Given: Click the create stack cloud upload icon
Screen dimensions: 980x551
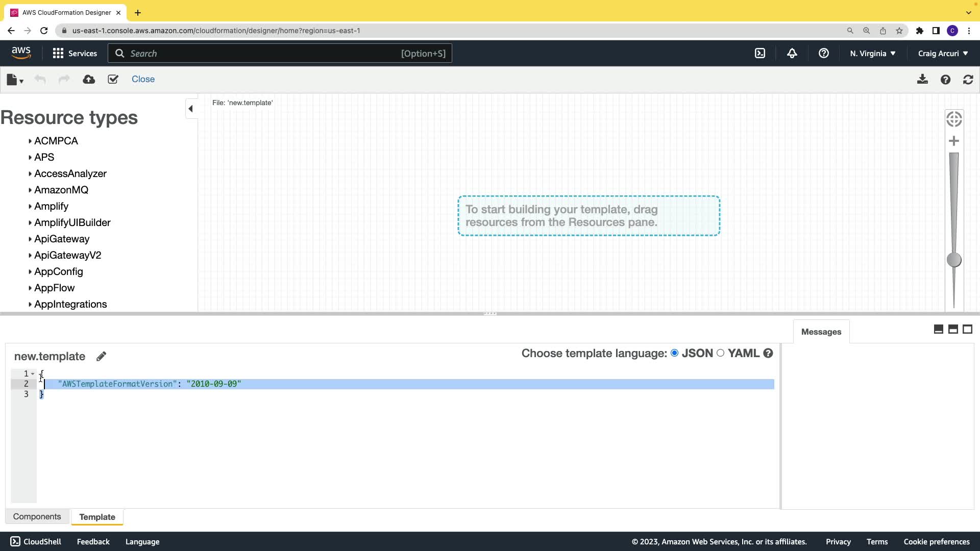Looking at the screenshot, I should pos(89,80).
